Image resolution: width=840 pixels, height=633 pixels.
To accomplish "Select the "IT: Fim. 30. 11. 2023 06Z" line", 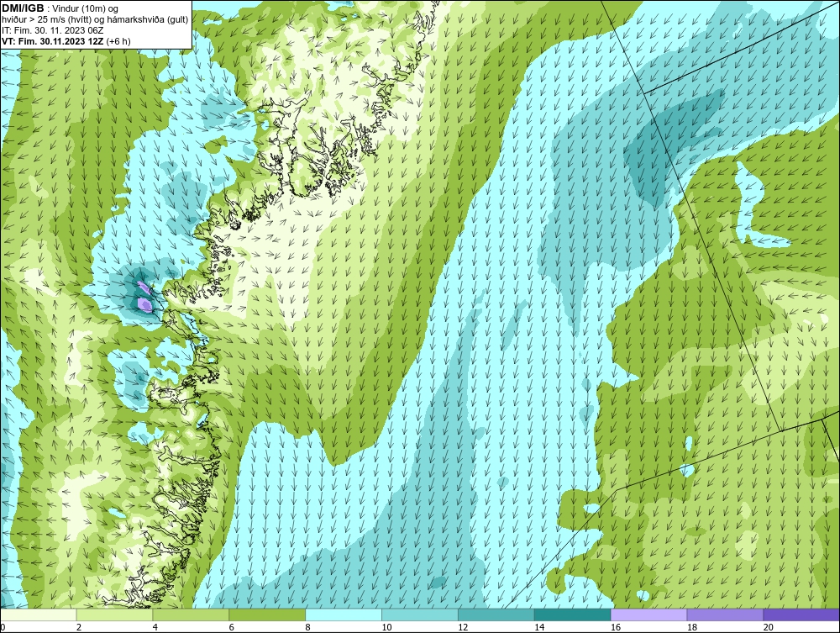I will [x=52, y=30].
